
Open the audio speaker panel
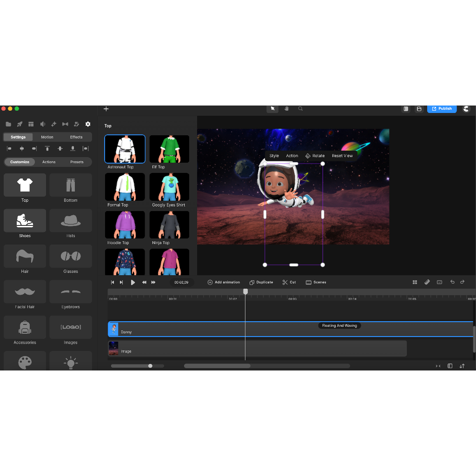point(42,124)
